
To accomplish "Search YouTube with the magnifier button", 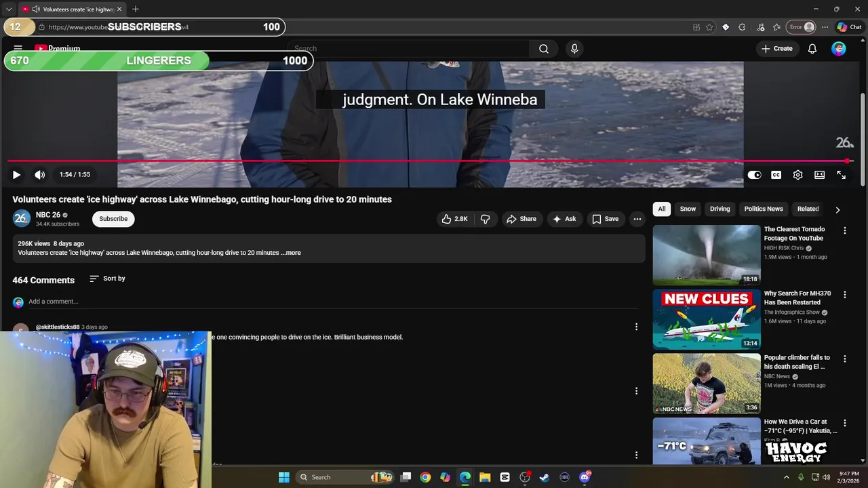I will (544, 49).
